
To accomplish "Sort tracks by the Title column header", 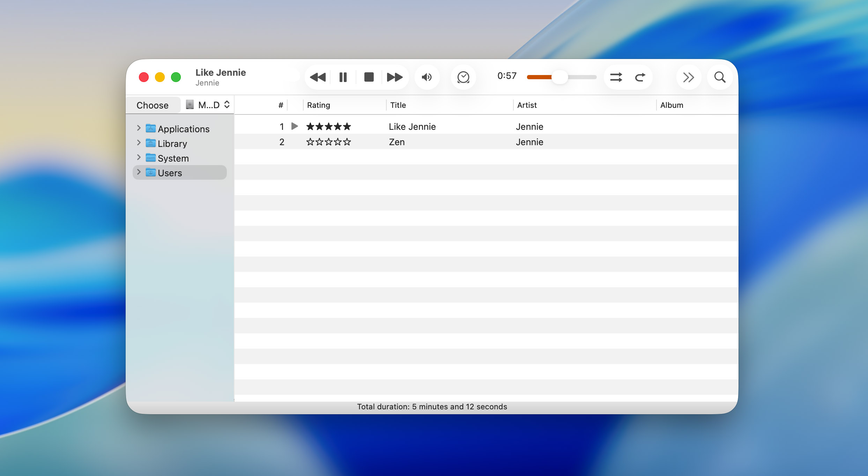I will [398, 105].
